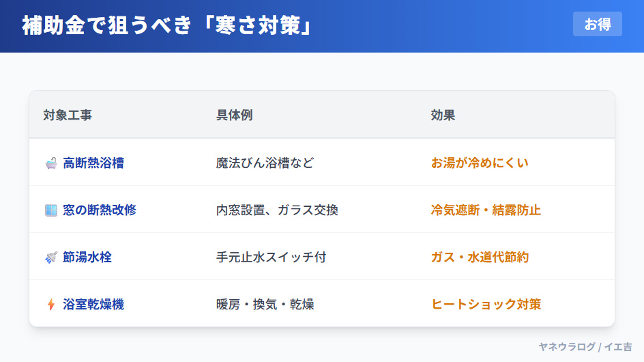Click the window icon beside 窓の断熱改修
The image size is (644, 362).
coord(50,210)
